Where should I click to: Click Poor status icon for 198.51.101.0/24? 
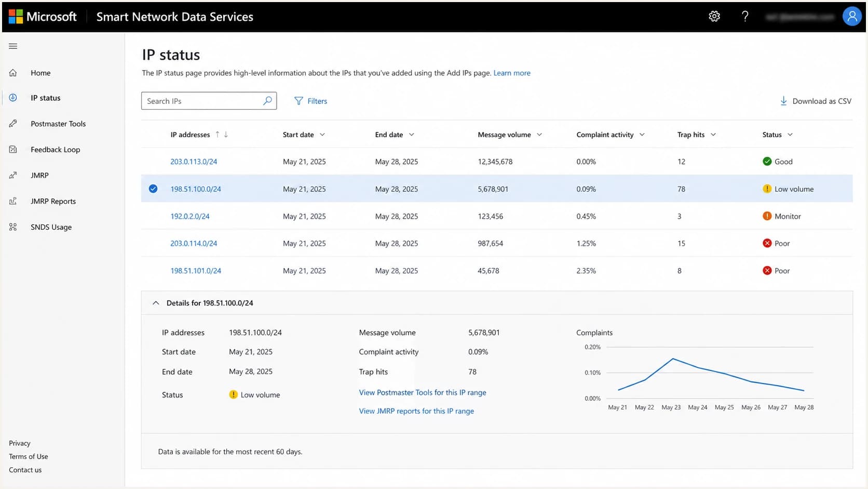coord(767,271)
